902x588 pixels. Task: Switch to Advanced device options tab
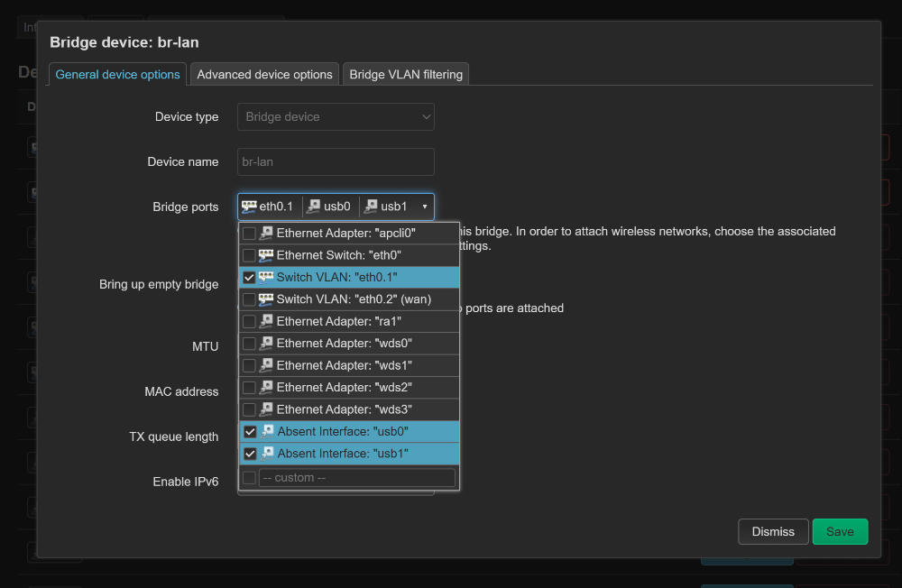264,74
